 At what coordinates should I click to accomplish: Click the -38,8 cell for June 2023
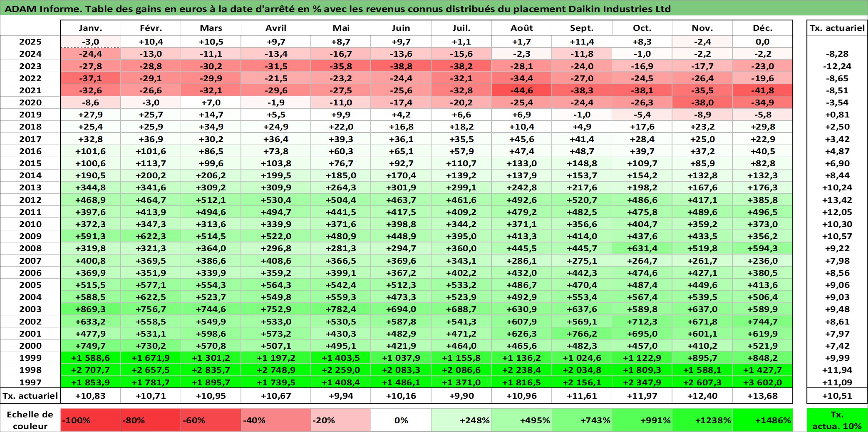[x=401, y=66]
